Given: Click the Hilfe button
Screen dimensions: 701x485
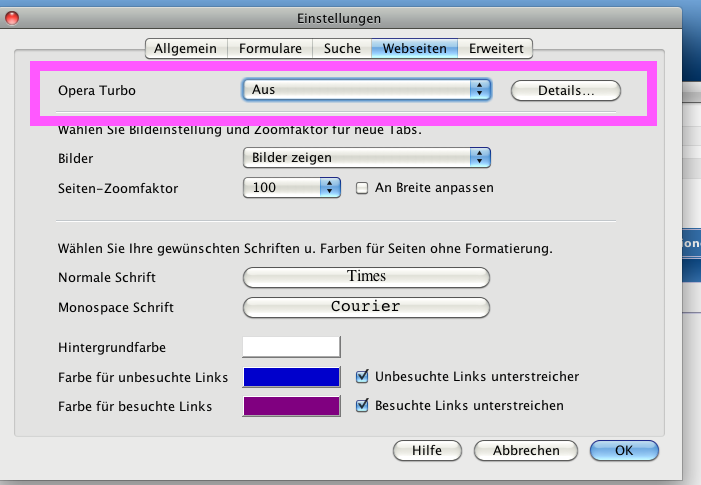Looking at the screenshot, I should 427,451.
